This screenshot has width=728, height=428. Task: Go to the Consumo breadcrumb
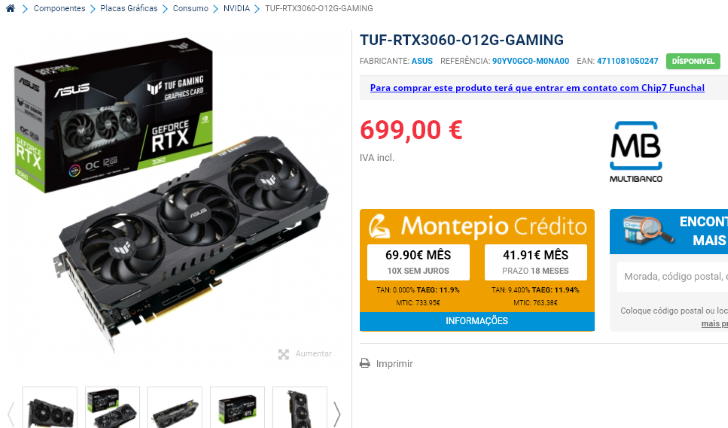coord(190,8)
